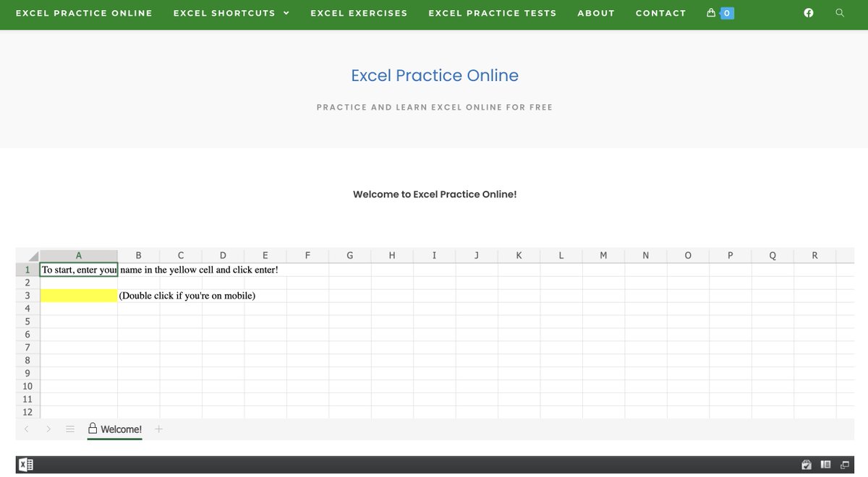
Task: Click the 'Welcome to Excel Practice Online!' heading
Action: (435, 194)
